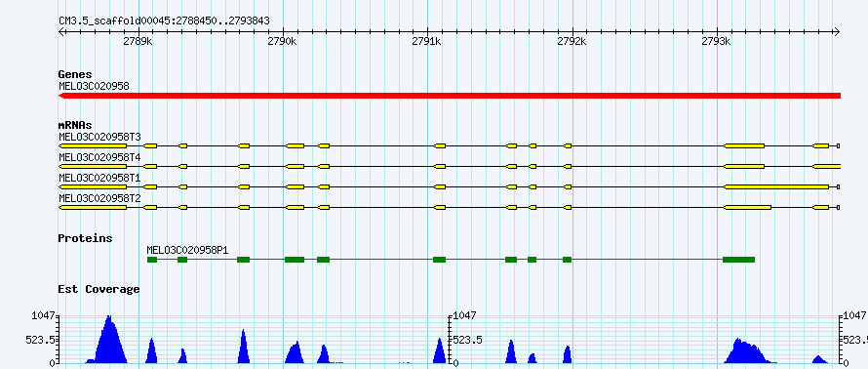Click the Genes track title
Screen dimensions: 868x369
tap(75, 74)
